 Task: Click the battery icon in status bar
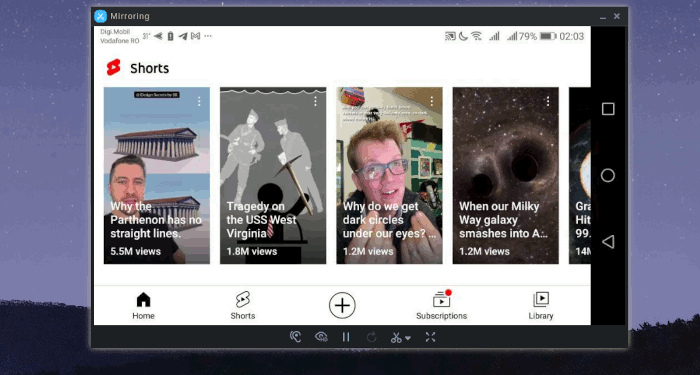point(548,36)
